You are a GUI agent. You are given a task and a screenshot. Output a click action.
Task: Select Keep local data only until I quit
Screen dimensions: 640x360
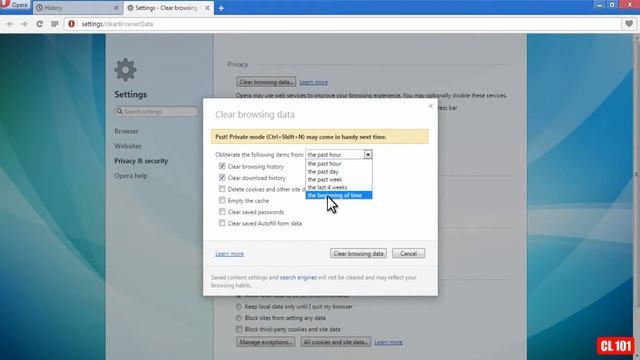pyautogui.click(x=239, y=307)
